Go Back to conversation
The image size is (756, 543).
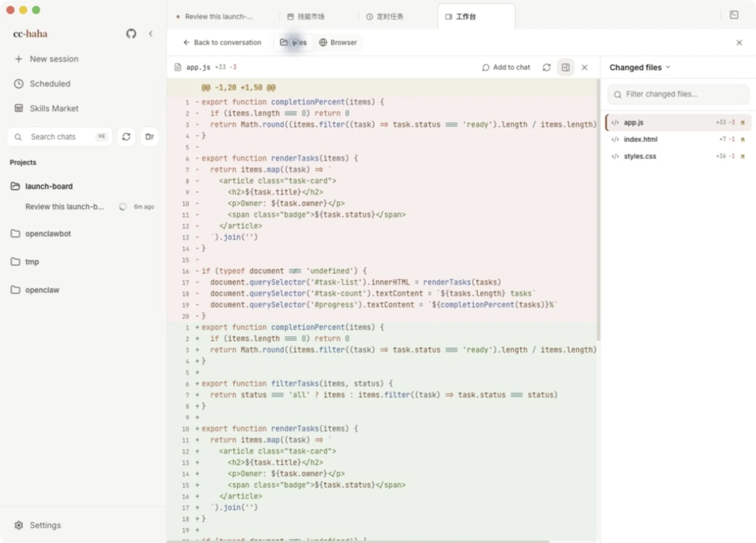click(x=222, y=42)
